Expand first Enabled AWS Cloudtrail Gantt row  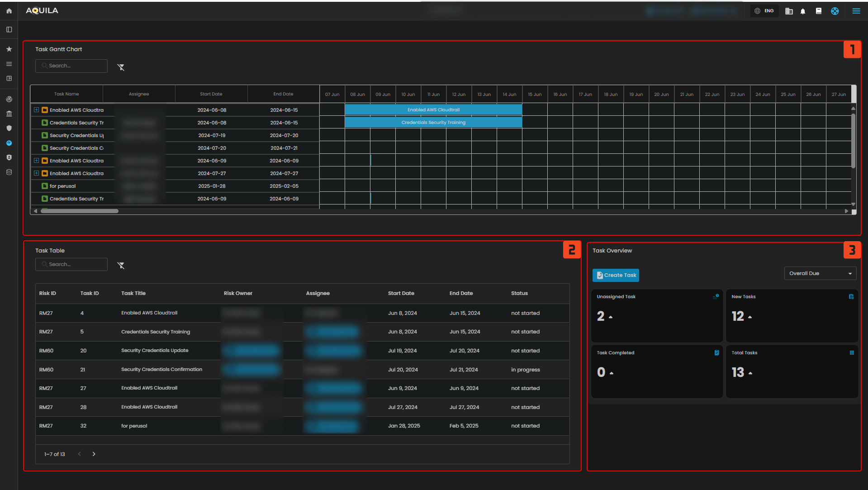(x=36, y=110)
